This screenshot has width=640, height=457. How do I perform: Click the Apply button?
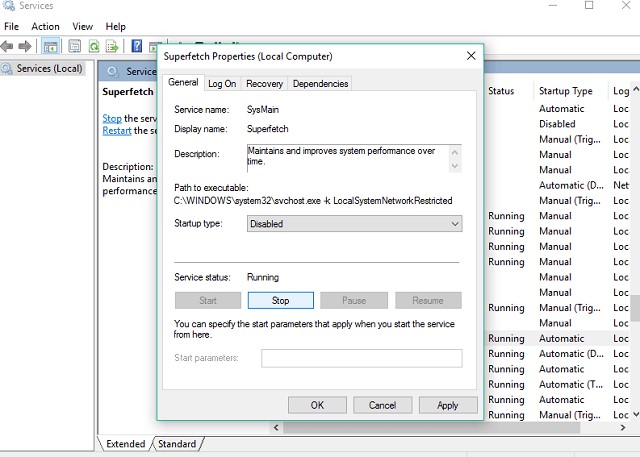(x=447, y=405)
